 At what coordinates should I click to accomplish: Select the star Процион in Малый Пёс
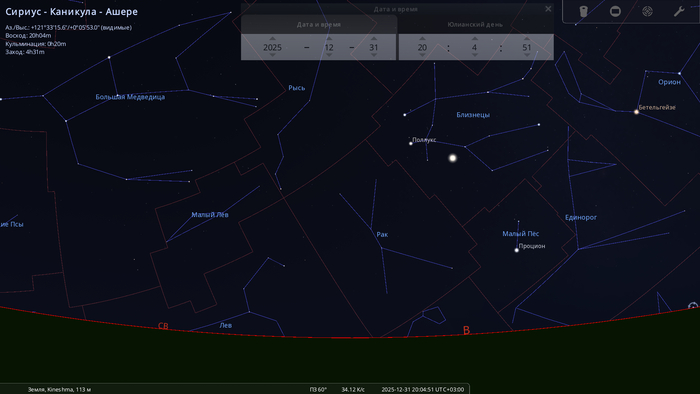tap(517, 250)
